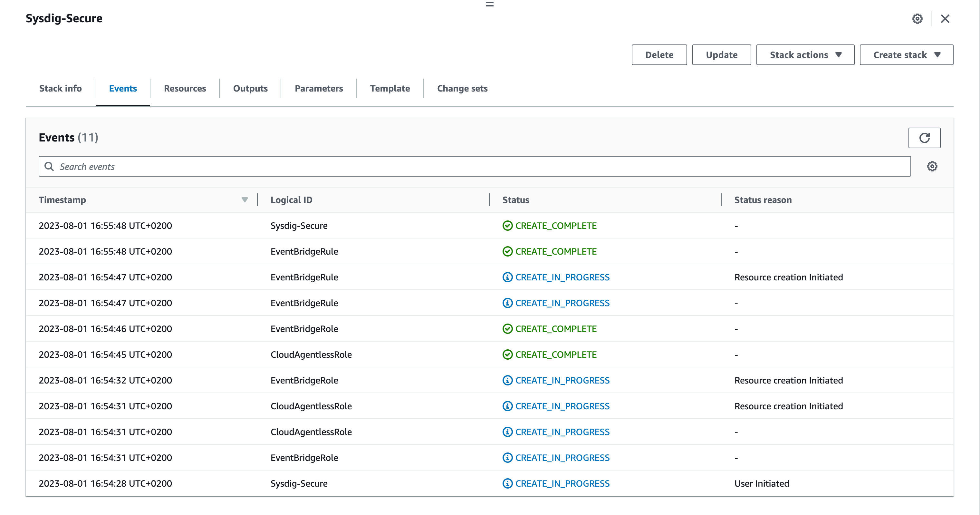Refresh the events list
This screenshot has width=980, height=515.
(925, 138)
